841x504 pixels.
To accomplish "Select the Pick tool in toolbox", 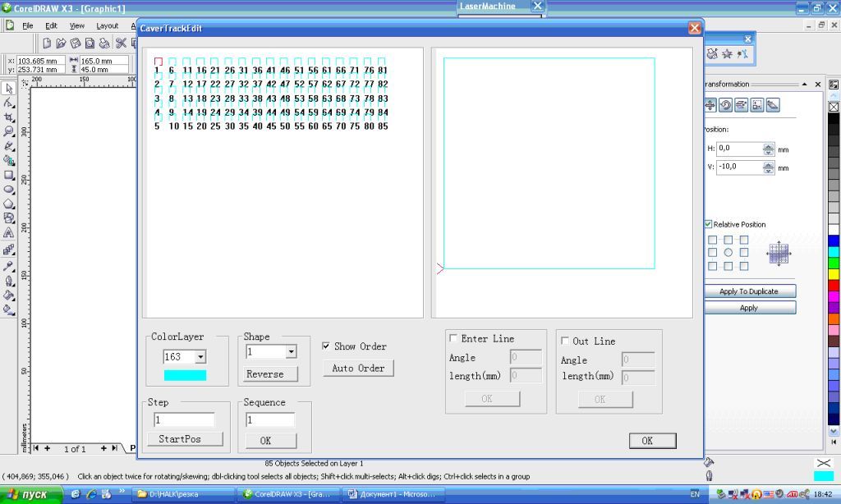I will pos(9,88).
